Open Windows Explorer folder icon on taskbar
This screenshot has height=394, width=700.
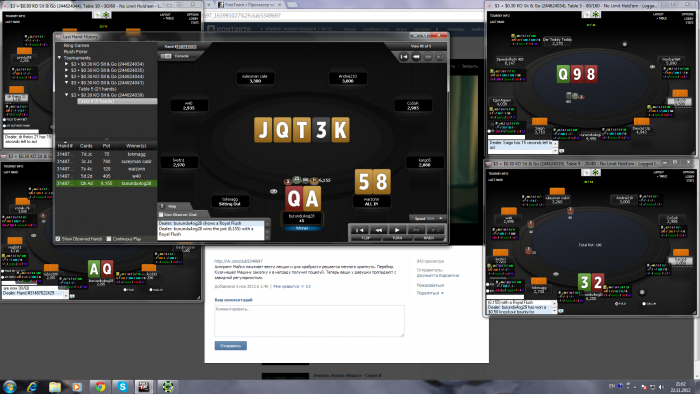(x=55, y=386)
